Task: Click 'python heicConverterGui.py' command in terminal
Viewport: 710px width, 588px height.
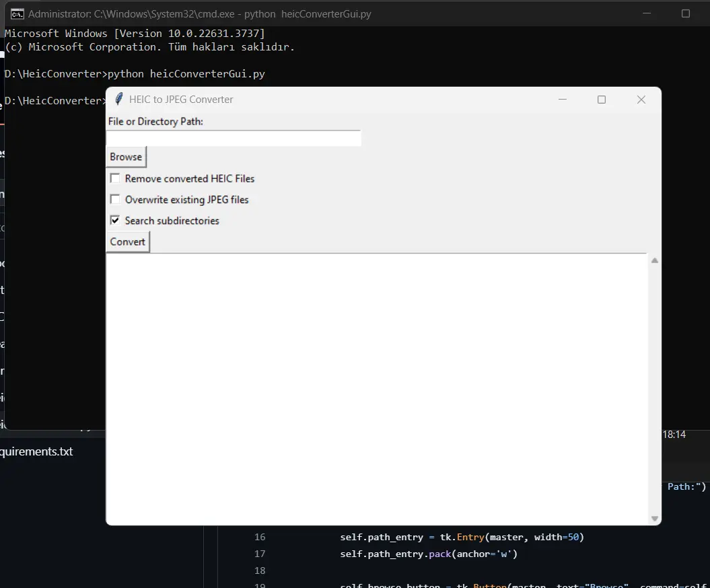Action: (186, 74)
